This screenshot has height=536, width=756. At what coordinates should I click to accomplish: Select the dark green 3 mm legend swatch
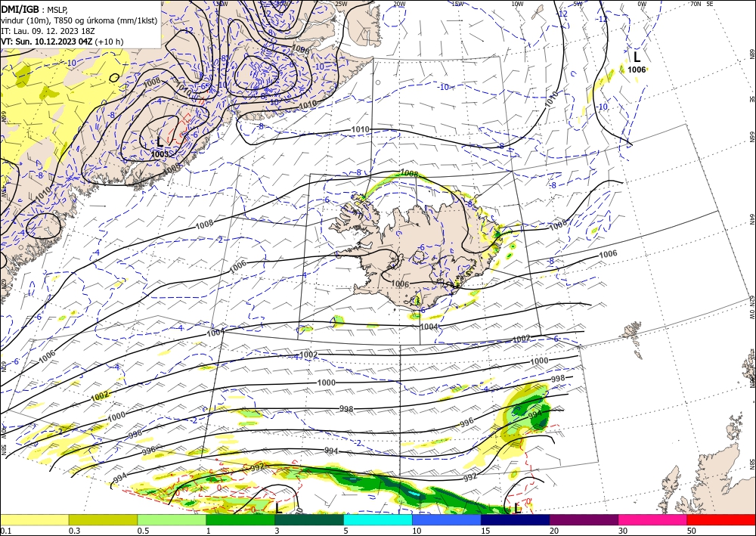tap(309, 519)
